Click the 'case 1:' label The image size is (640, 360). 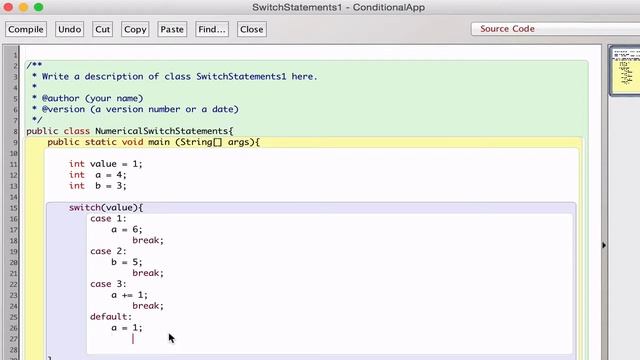pos(109,218)
